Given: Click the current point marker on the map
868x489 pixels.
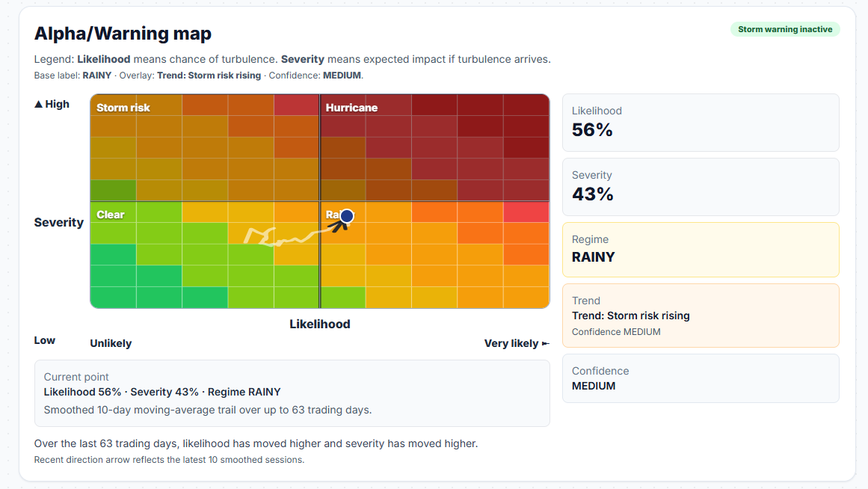Looking at the screenshot, I should 346,216.
